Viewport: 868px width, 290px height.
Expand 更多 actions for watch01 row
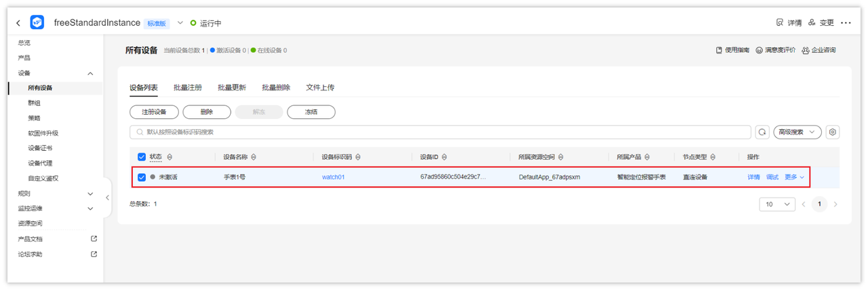click(794, 177)
